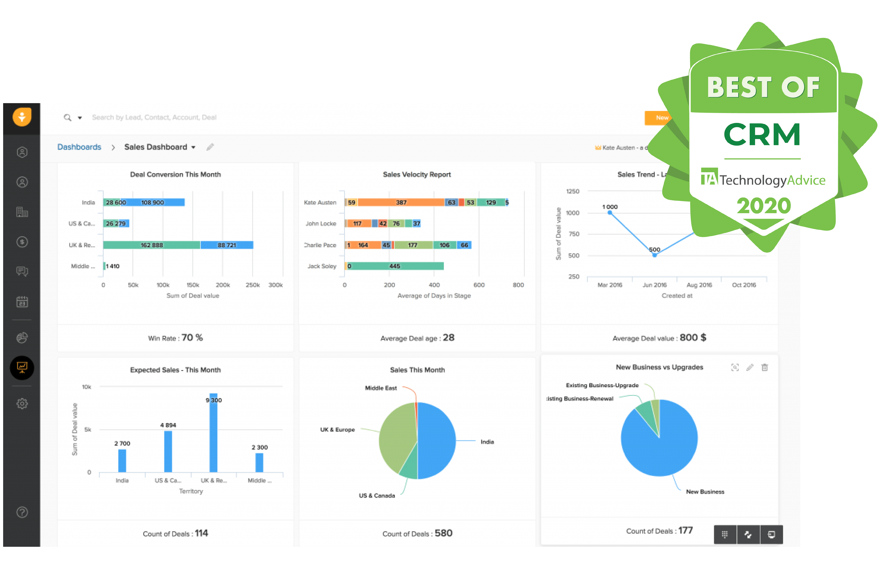
Task: Open the Leads sidebar icon
Action: pos(22,152)
